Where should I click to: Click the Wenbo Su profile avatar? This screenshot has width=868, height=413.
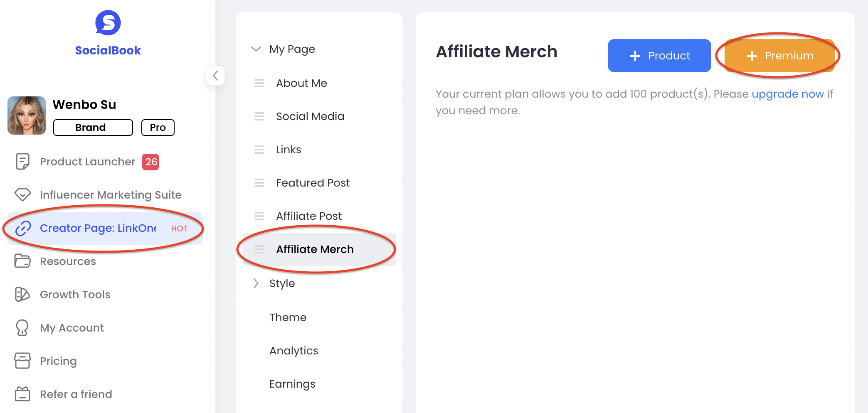[27, 116]
